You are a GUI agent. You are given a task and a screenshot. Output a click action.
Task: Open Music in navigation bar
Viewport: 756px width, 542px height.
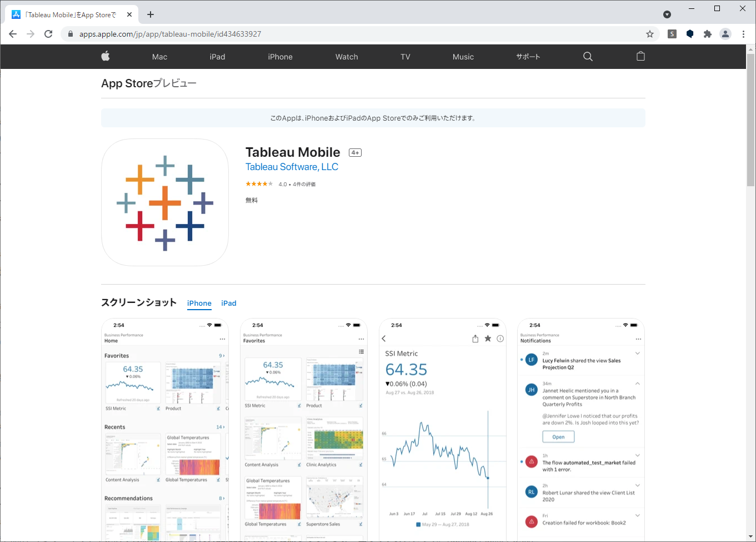[463, 57]
